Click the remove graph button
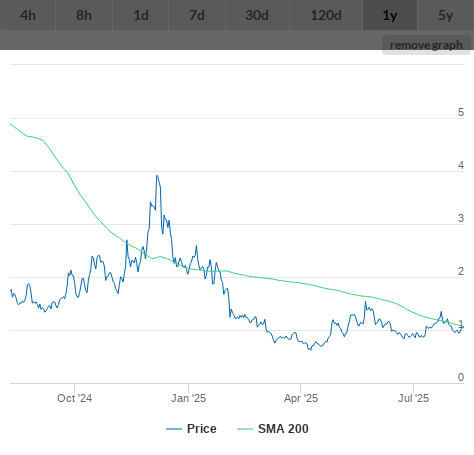This screenshot has width=474, height=455. tap(426, 45)
